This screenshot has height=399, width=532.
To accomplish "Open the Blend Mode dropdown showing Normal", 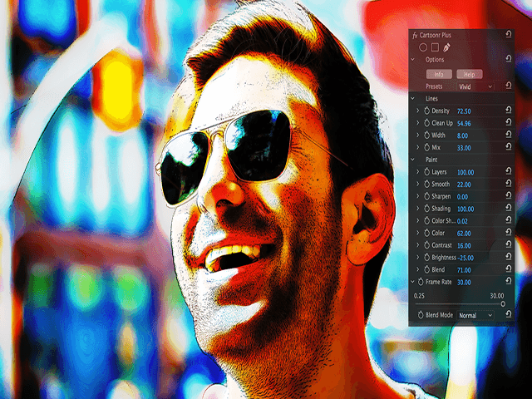I will point(475,315).
